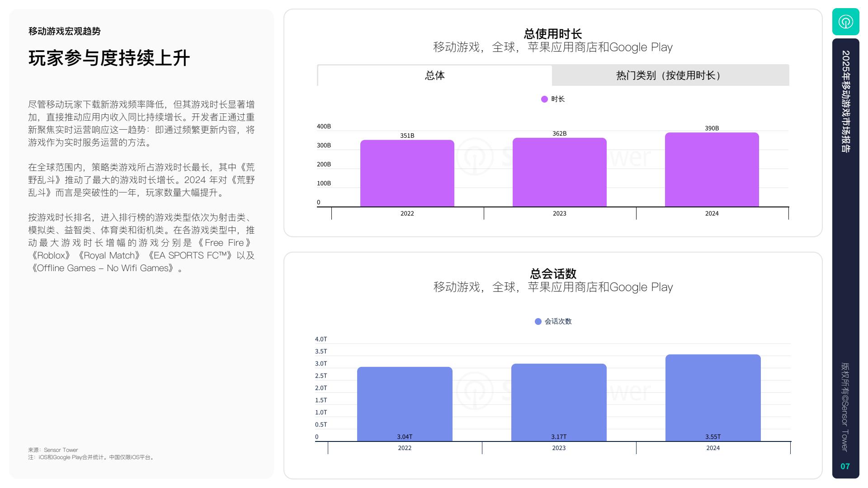Click the 移动游戏宏观趋势 section label

click(64, 31)
